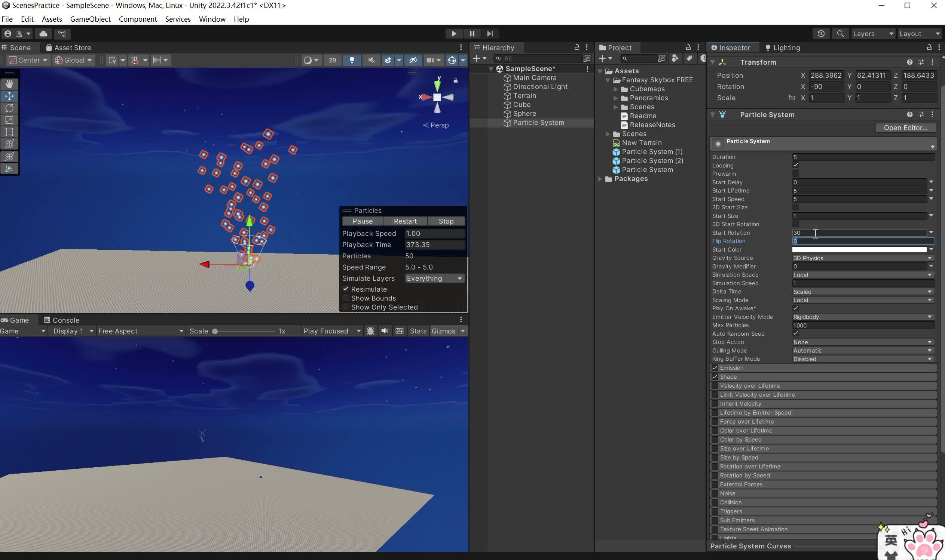Click the Step frame button

490,34
